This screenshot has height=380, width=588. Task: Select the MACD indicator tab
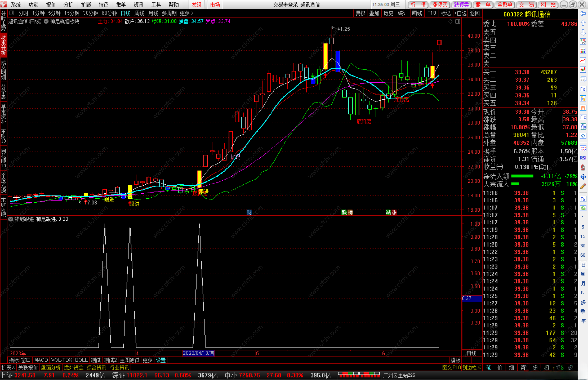[41, 360]
